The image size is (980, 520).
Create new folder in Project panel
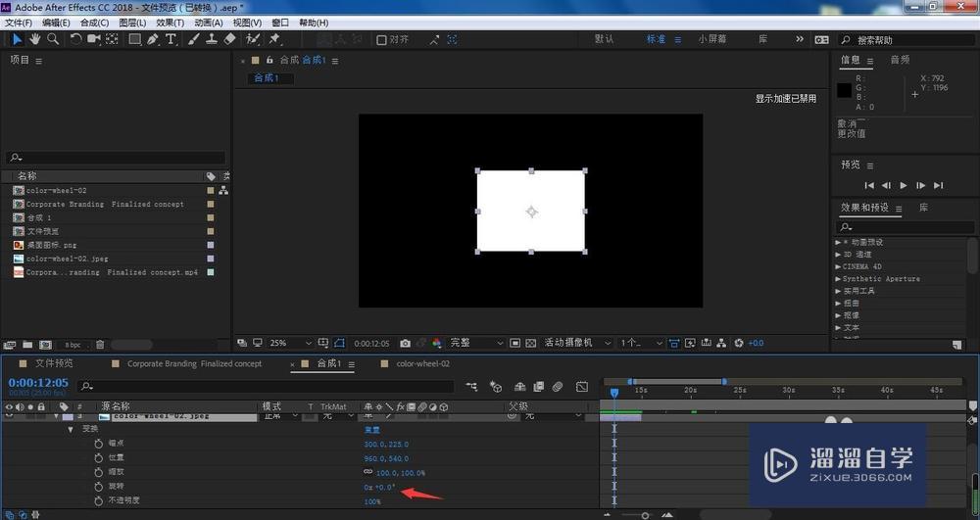(27, 345)
